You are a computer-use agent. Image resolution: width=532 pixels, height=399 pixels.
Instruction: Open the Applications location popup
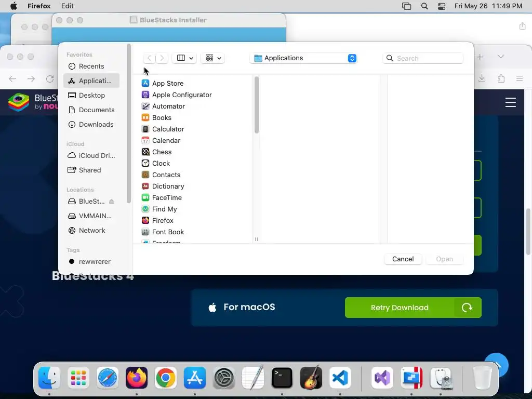click(x=304, y=58)
